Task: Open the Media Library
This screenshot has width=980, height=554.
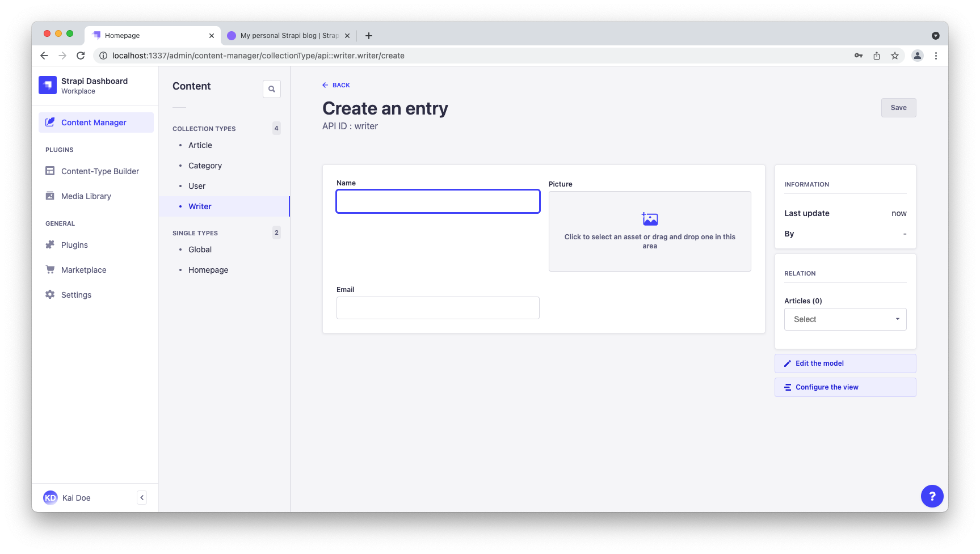Action: [x=86, y=196]
